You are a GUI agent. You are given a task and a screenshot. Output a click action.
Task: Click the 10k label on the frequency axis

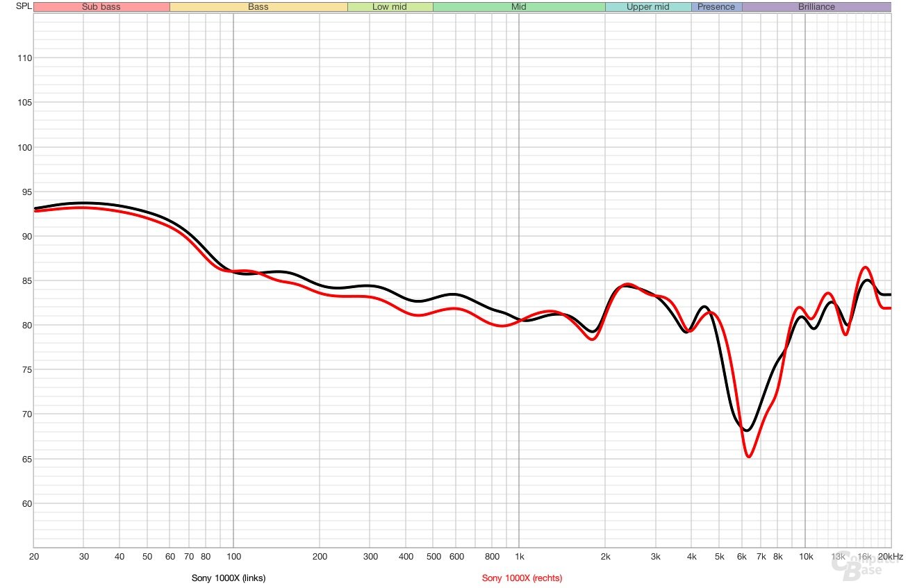(806, 557)
